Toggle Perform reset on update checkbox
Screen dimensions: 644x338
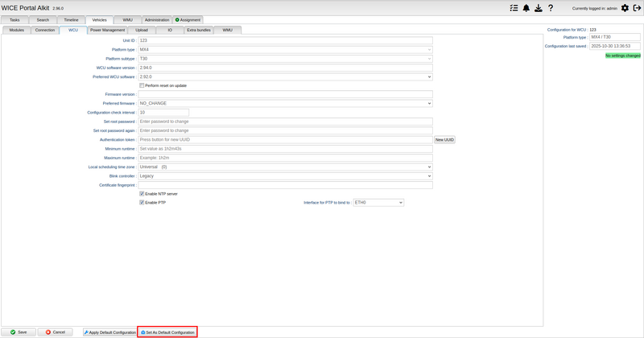click(x=142, y=85)
